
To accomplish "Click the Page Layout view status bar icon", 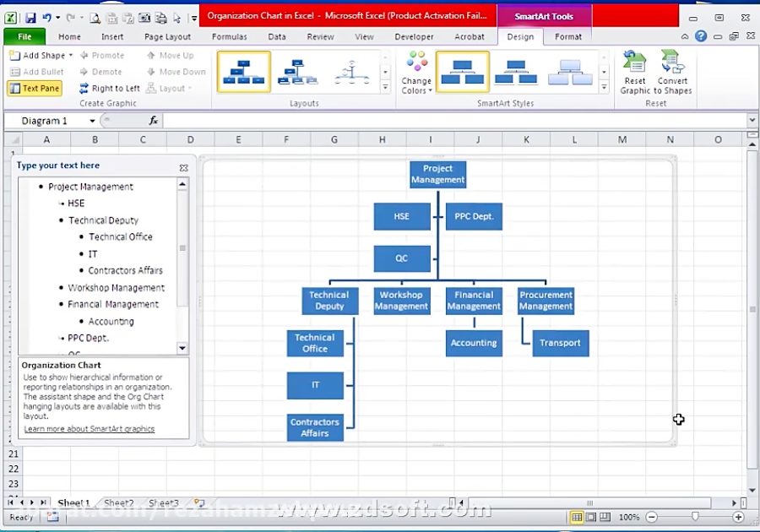I will [591, 518].
